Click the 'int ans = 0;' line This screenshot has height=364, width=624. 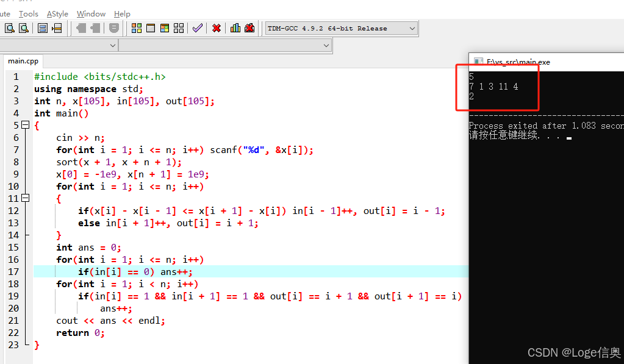pyautogui.click(x=88, y=248)
